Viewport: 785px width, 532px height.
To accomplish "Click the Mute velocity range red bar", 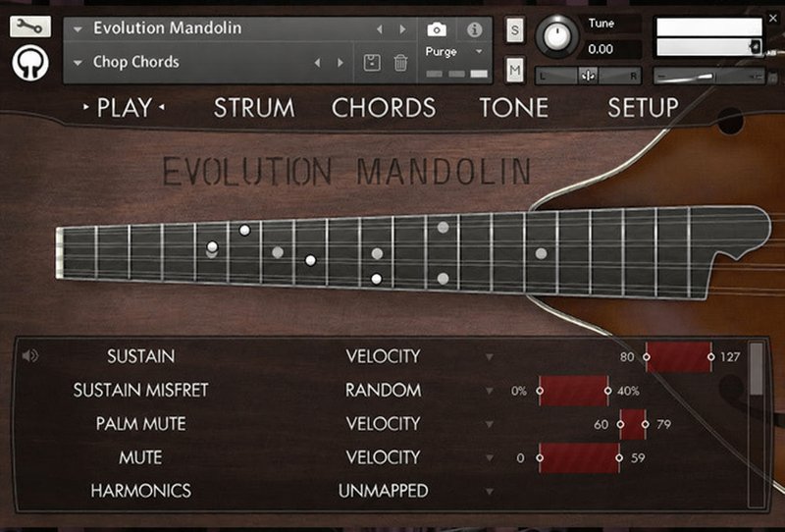I will tap(579, 457).
